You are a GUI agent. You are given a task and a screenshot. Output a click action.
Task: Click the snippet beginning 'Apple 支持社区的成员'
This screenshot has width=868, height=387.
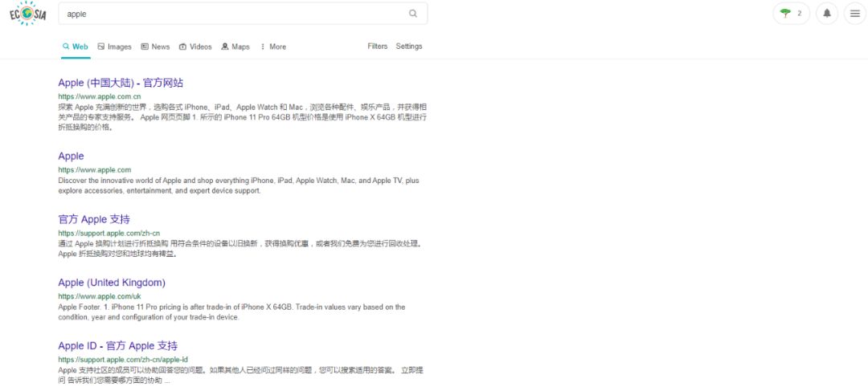click(x=241, y=376)
